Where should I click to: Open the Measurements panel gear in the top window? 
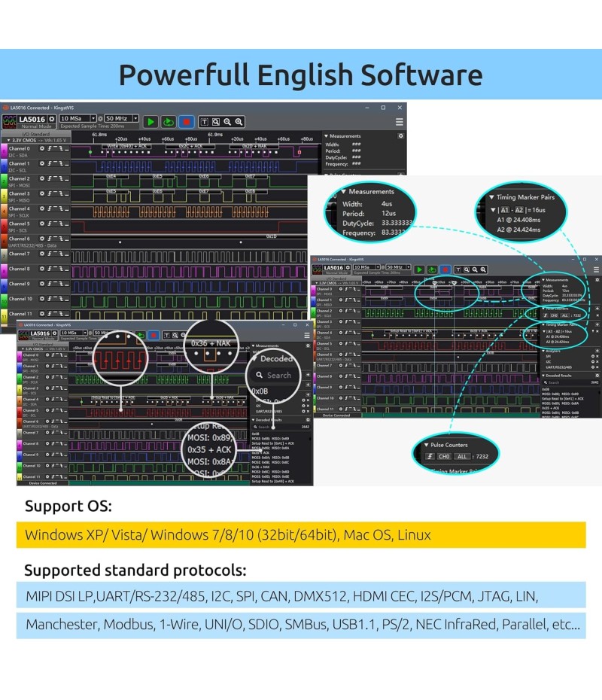(401, 136)
